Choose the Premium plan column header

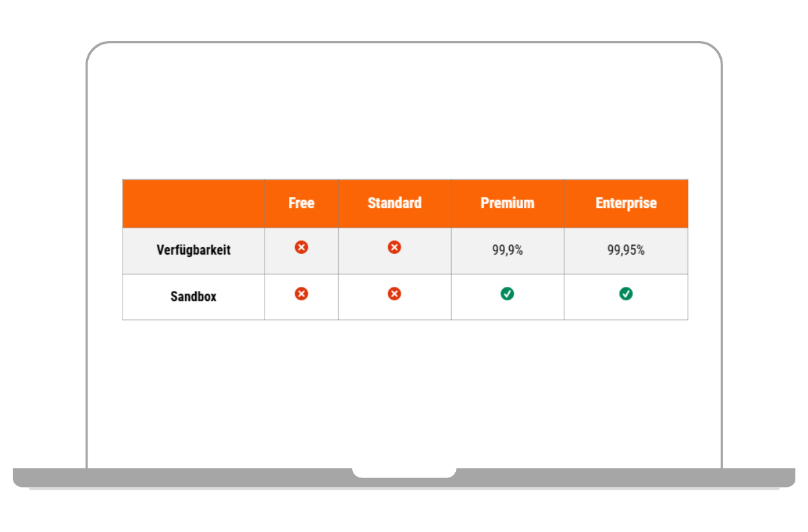click(x=508, y=203)
